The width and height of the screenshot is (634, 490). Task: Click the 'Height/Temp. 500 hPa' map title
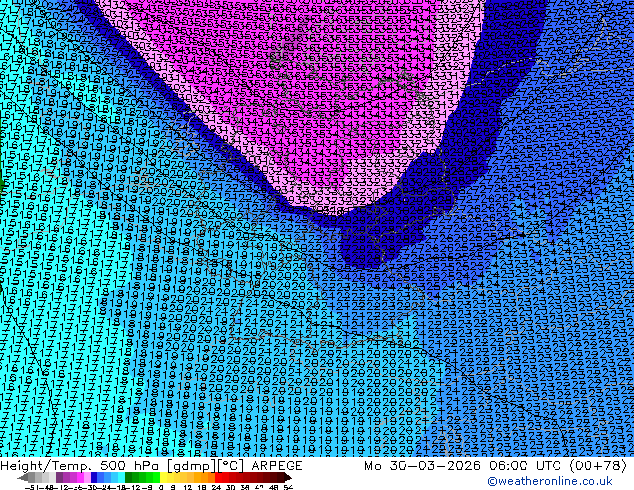(80, 466)
